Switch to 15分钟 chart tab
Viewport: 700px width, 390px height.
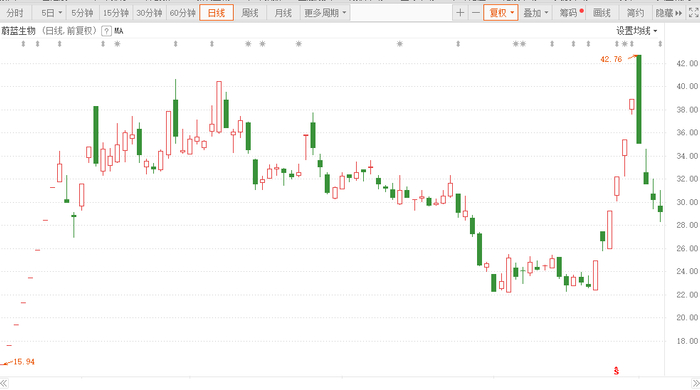[116, 13]
